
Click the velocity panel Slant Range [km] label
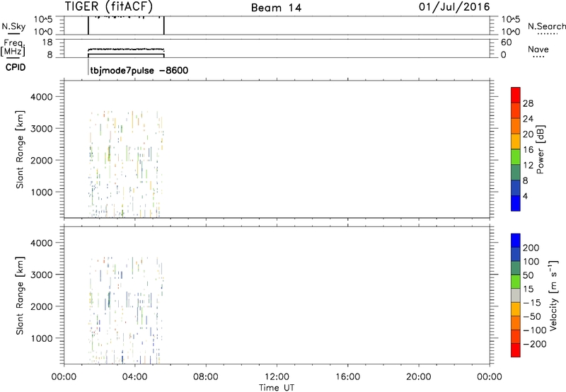[x=20, y=296]
